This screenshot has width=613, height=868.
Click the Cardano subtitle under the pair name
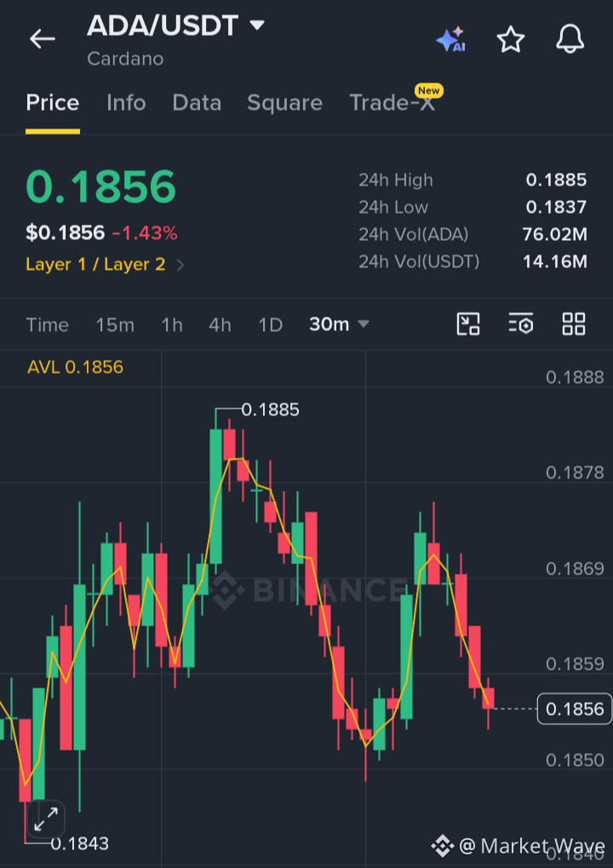point(125,59)
